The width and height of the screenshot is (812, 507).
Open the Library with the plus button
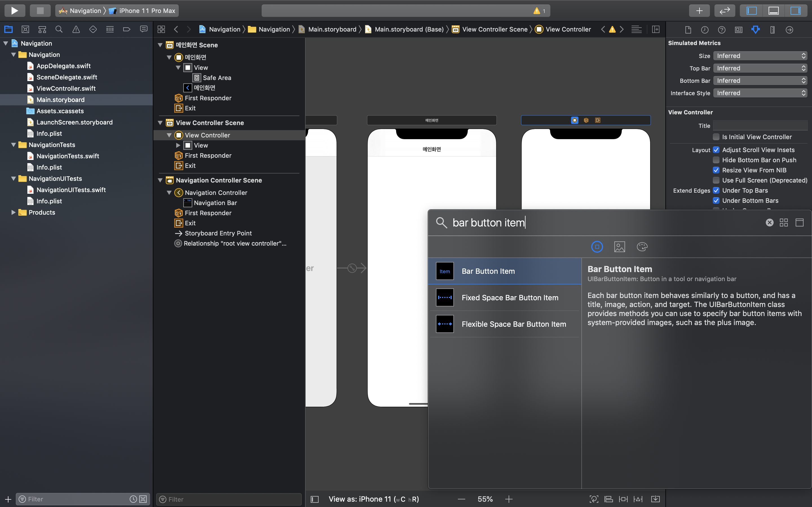point(699,11)
